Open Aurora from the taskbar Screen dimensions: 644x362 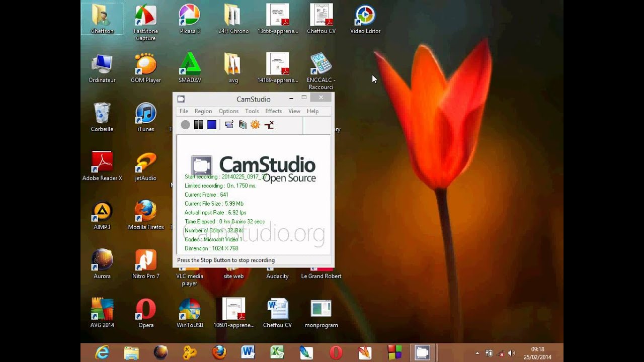pos(160,352)
